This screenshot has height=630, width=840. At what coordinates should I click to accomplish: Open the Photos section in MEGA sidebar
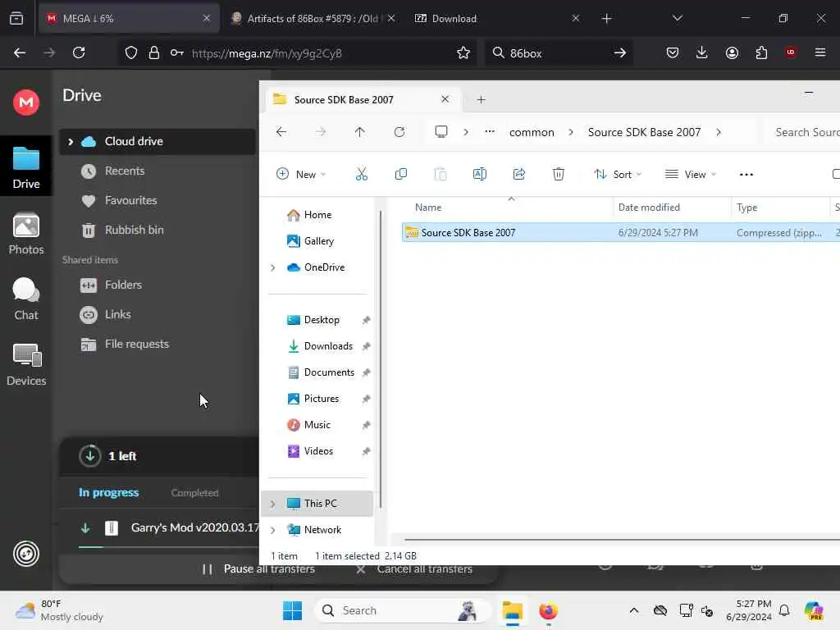pos(25,234)
